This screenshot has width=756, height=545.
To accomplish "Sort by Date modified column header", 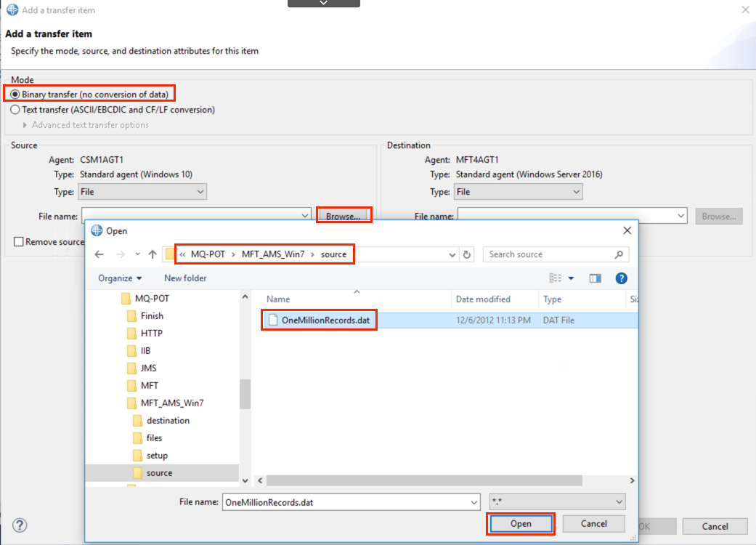I will (483, 299).
